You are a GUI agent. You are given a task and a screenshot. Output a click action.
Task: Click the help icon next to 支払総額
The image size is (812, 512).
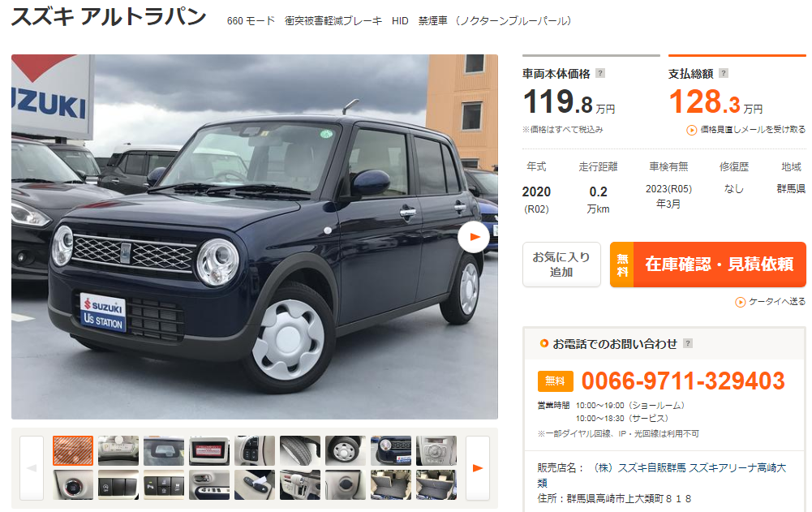724,73
